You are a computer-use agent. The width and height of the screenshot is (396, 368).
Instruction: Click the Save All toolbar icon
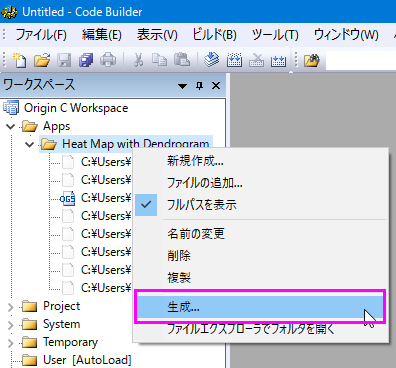tap(86, 61)
